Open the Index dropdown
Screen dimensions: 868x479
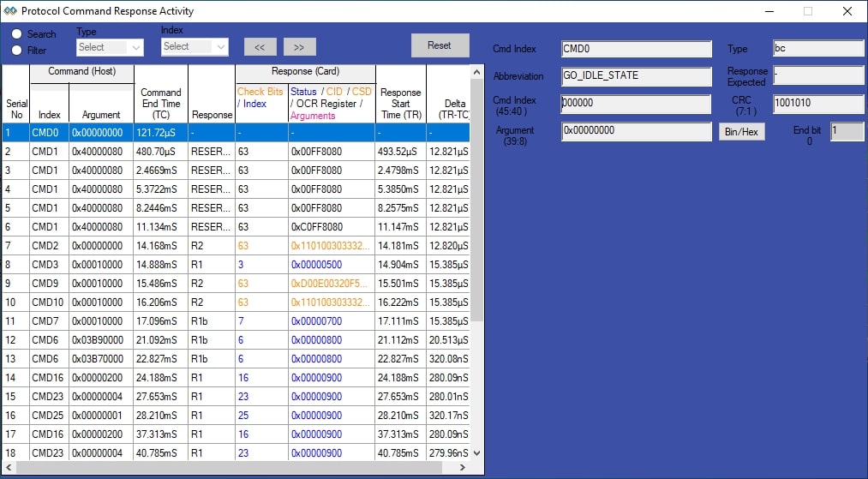(x=194, y=46)
